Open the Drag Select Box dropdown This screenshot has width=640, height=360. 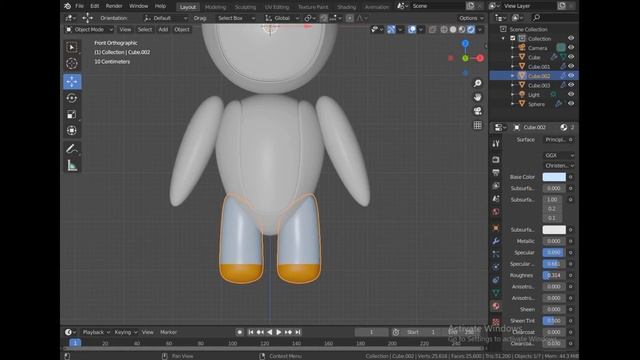[x=236, y=18]
